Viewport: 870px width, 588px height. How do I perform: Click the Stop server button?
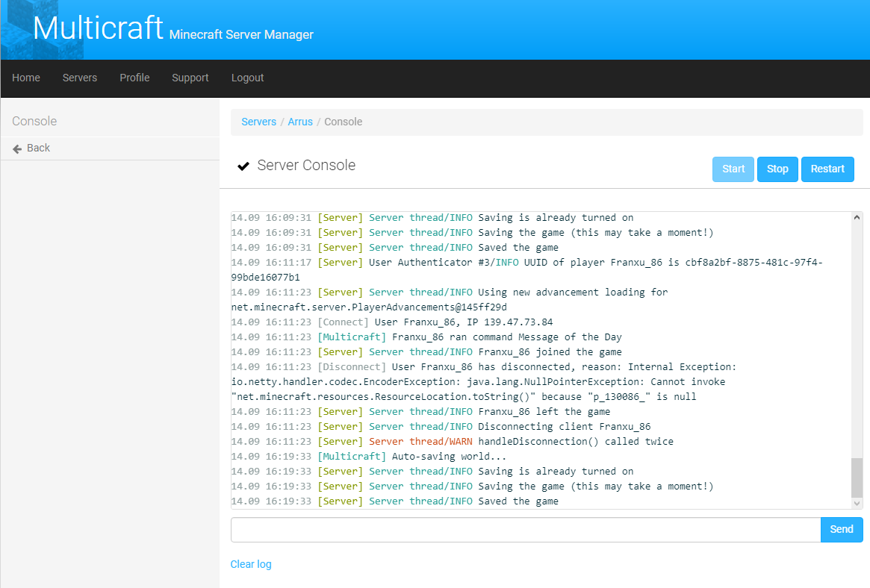click(777, 169)
